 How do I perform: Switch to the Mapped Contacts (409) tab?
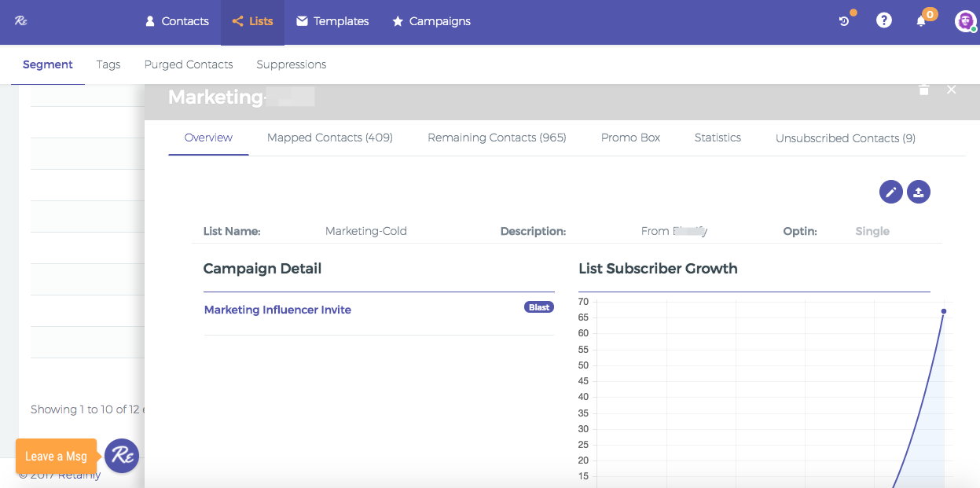pos(330,138)
